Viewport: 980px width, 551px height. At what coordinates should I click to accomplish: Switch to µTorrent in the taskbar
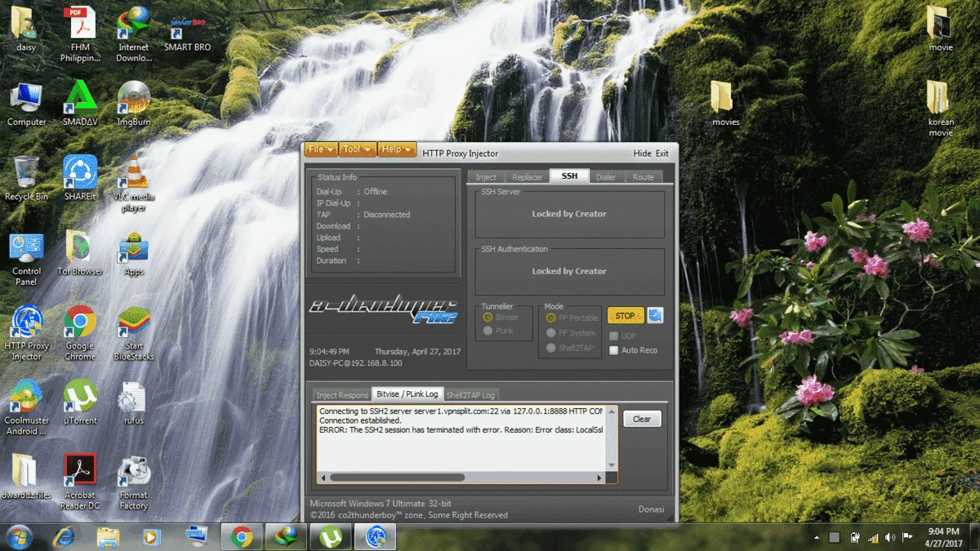(x=331, y=536)
